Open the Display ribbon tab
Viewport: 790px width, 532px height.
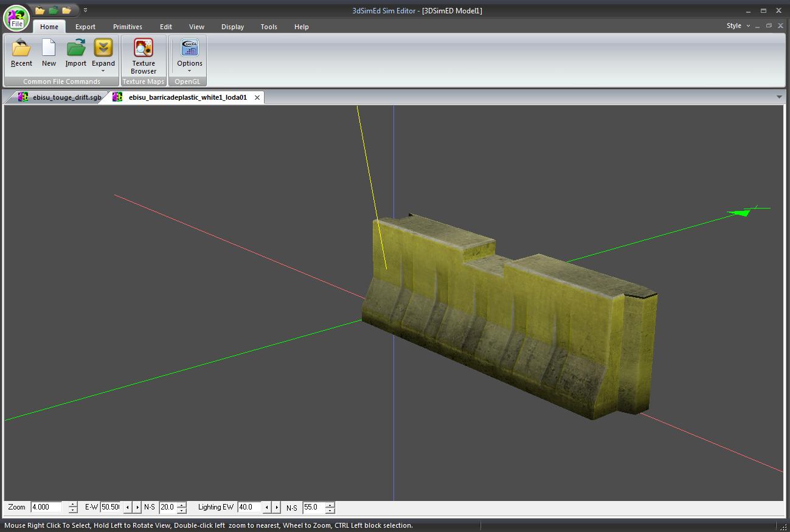pos(232,27)
